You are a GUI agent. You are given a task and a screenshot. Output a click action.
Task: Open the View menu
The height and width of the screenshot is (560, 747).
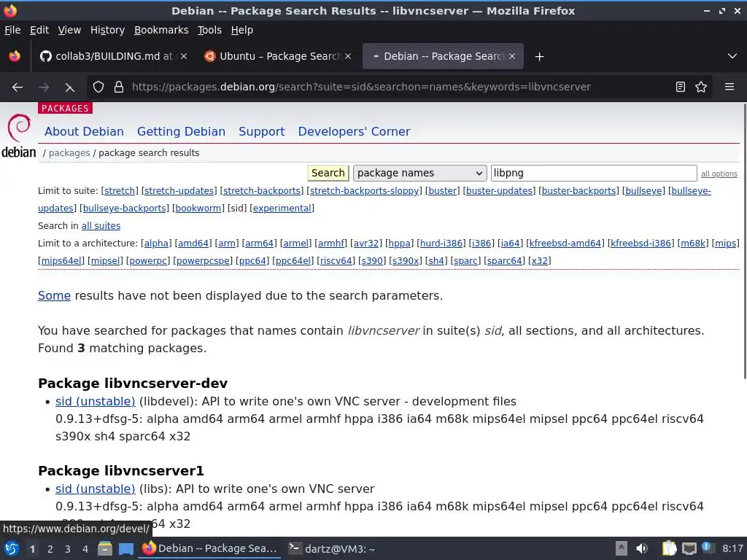tap(69, 30)
